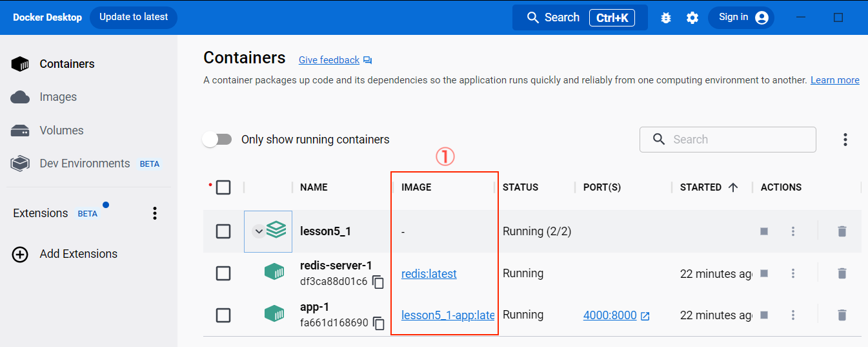Open the redis:latest image link
This screenshot has width=868, height=347.
click(429, 274)
